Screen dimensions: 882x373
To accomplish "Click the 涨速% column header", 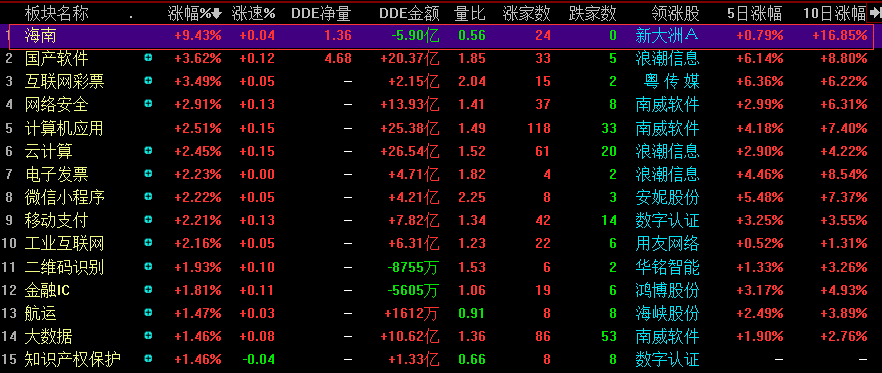I will coord(254,12).
